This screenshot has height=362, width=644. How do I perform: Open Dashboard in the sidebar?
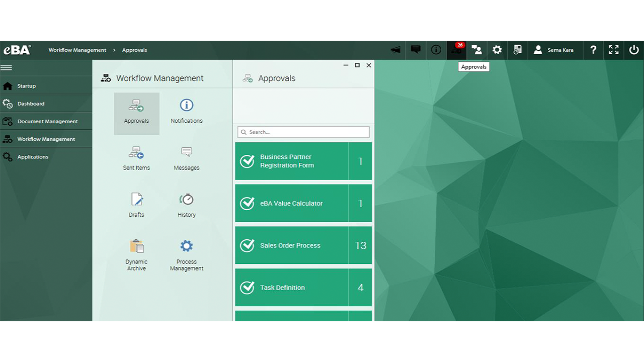[x=46, y=104]
